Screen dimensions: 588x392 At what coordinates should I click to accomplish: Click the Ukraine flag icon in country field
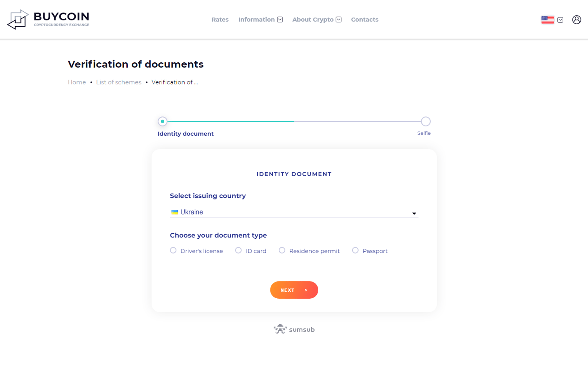point(175,212)
